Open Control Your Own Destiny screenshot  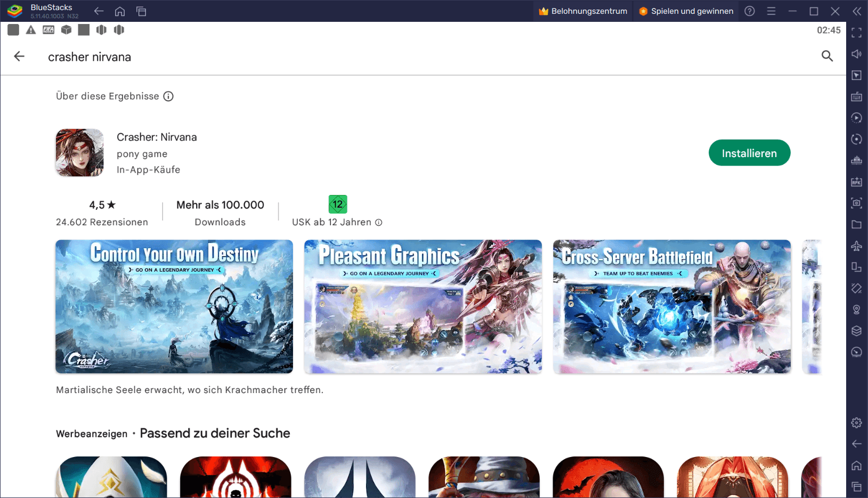[x=174, y=306]
